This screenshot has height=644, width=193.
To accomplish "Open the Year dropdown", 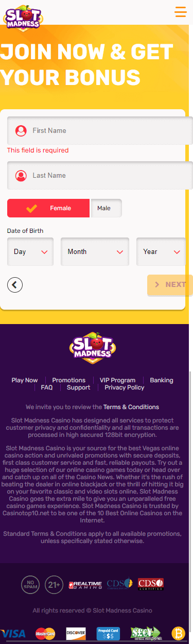I will point(161,251).
